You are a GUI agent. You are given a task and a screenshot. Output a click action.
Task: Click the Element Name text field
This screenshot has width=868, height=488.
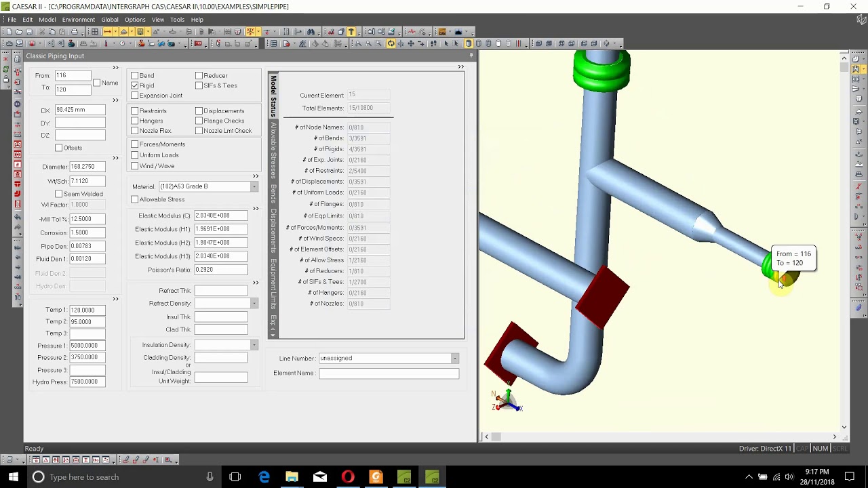[x=389, y=373]
